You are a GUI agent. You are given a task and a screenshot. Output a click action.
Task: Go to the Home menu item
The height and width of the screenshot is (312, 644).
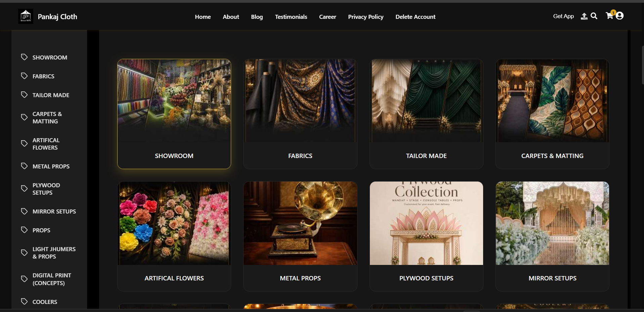coord(203,17)
